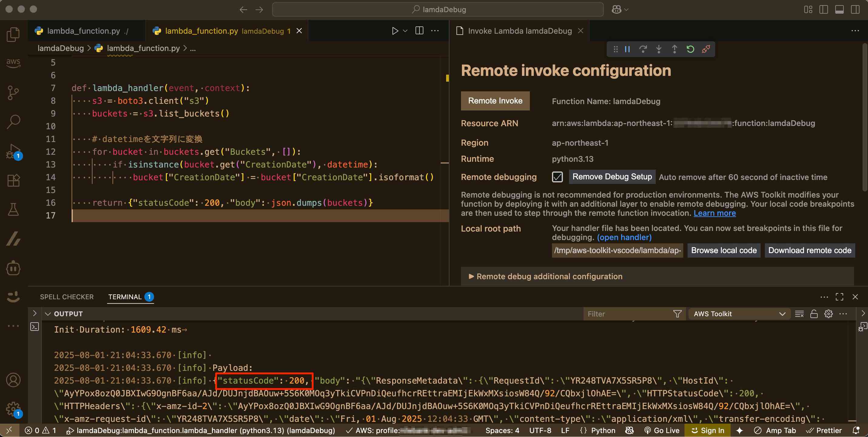Click Download remote code button
868x437 pixels.
tap(809, 250)
